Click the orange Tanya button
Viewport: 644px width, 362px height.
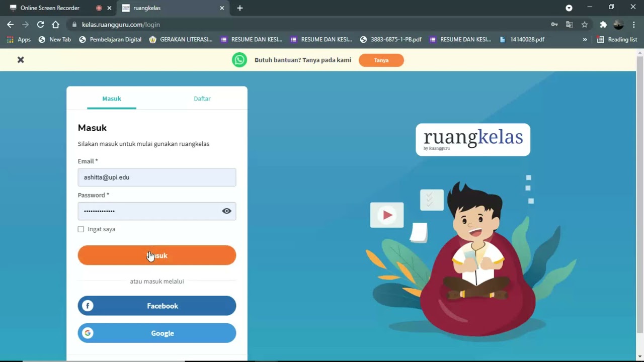tap(381, 60)
